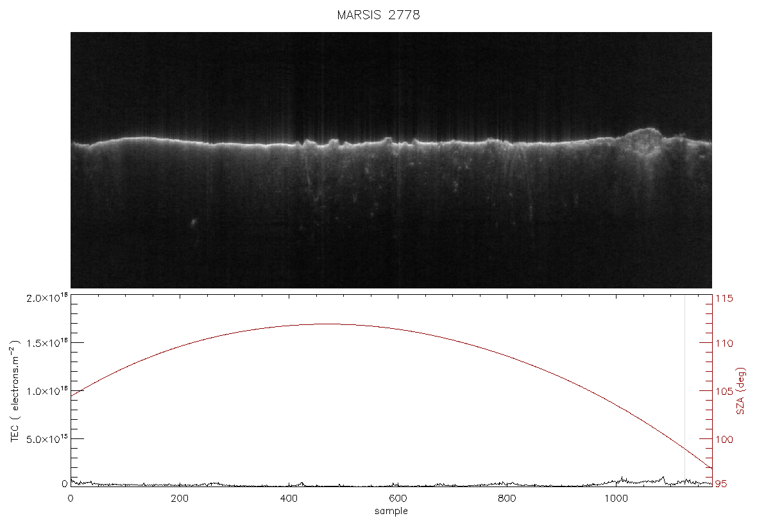Click the small bright spot in the lower-left radargram
757x532 pixels.
(x=194, y=222)
